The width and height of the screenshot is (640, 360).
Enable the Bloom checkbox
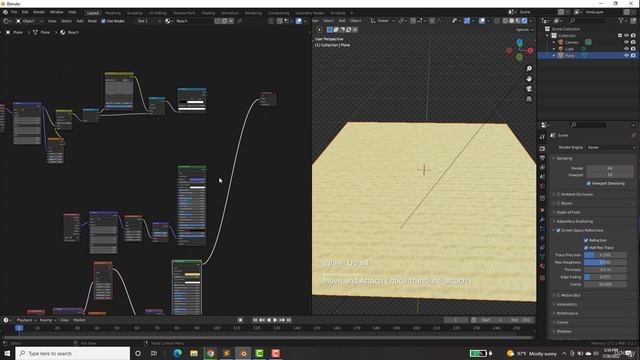click(558, 203)
